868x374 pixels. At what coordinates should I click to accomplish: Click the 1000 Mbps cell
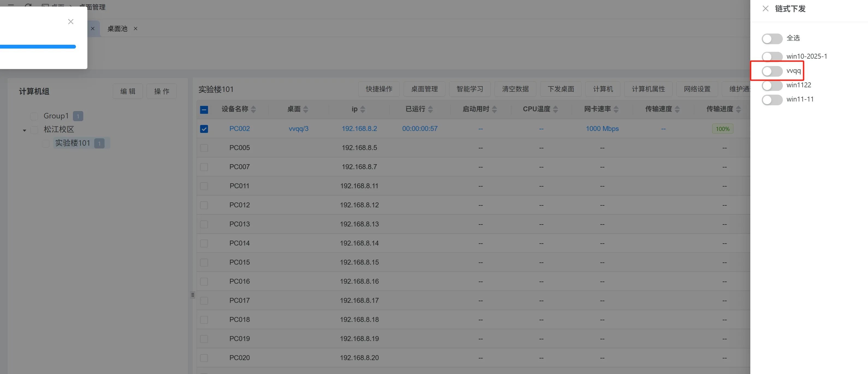click(x=602, y=128)
